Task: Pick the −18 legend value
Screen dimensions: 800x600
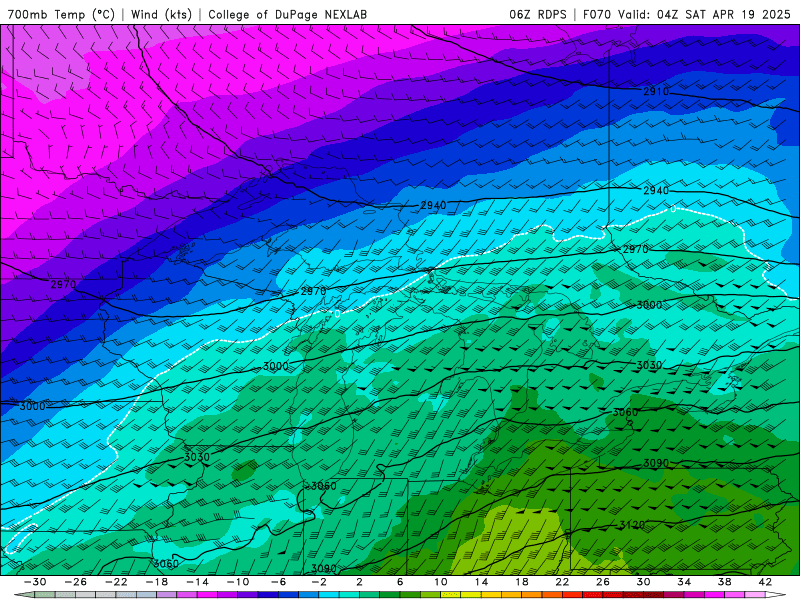Action: 157,582
